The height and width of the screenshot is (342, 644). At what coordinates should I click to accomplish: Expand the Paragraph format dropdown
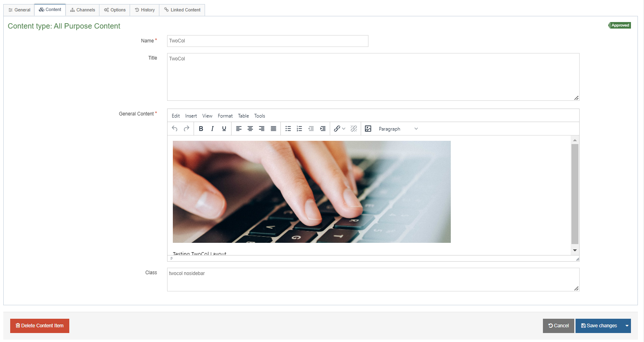398,129
